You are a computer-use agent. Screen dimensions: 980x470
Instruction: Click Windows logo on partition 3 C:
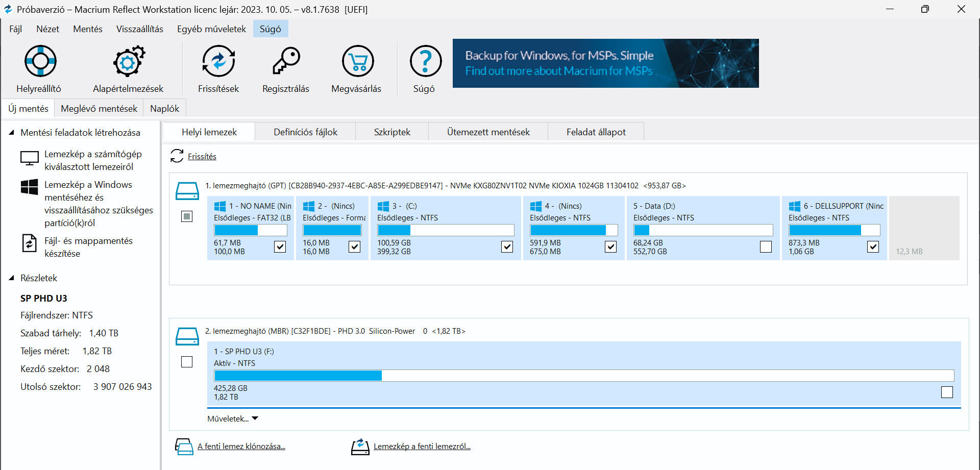click(383, 206)
